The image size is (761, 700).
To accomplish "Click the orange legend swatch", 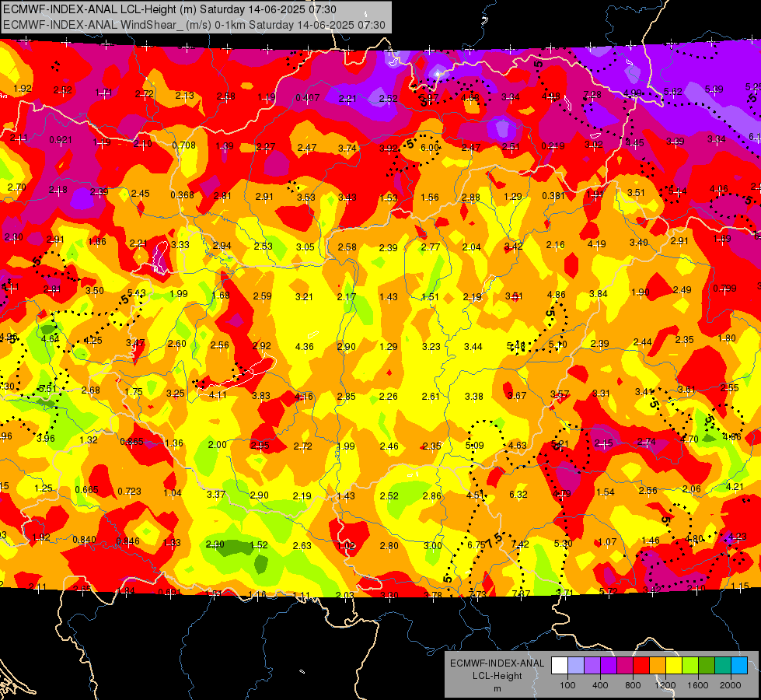I will (658, 666).
